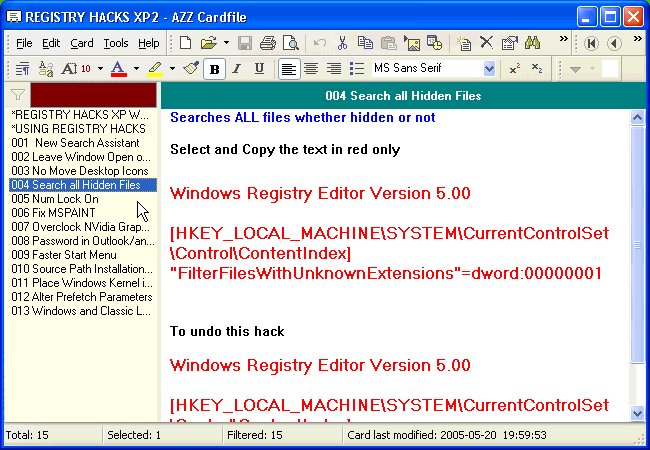Open card properties icon
This screenshot has height=450, width=650.
509,43
